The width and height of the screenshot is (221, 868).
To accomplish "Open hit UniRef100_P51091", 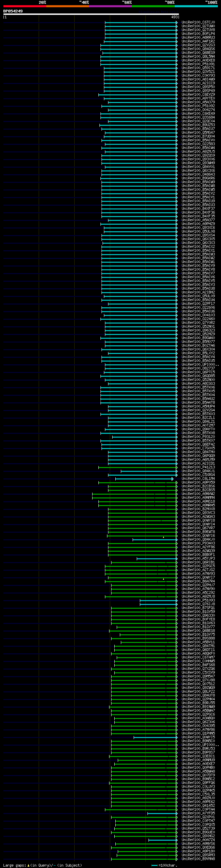I will coord(198,64).
